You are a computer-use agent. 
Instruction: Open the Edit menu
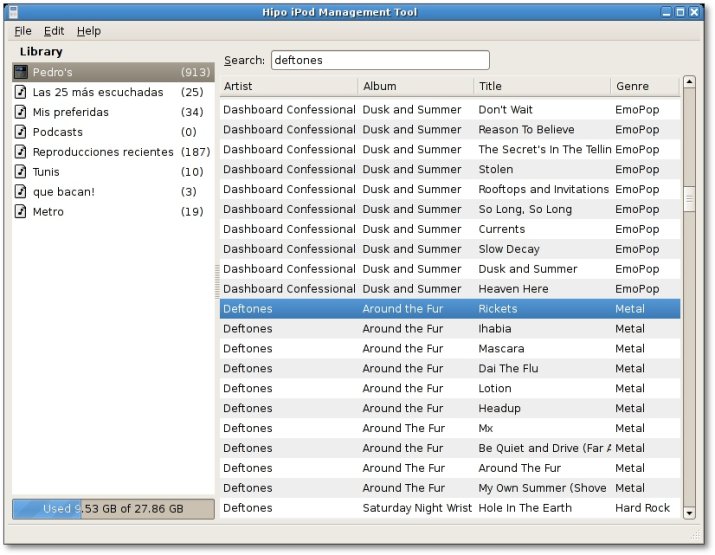coord(54,31)
